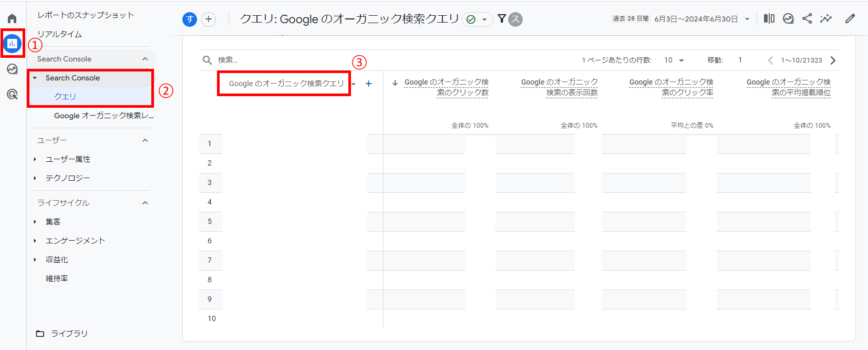Viewport: 868px width, 350px height.
Task: Open the Reports bar chart icon
Action: (x=12, y=43)
